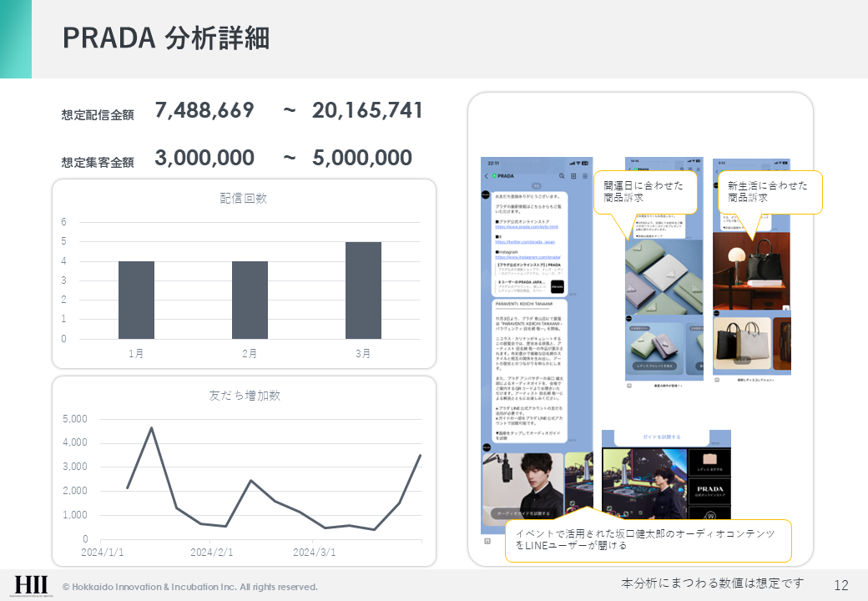Click the ガイドを試聴する tab label

coord(662,437)
